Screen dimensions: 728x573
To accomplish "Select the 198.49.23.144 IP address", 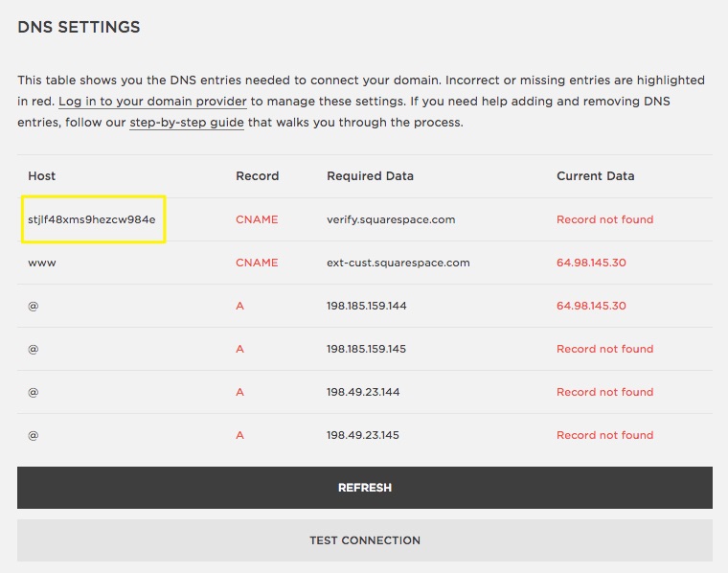I will (x=363, y=392).
